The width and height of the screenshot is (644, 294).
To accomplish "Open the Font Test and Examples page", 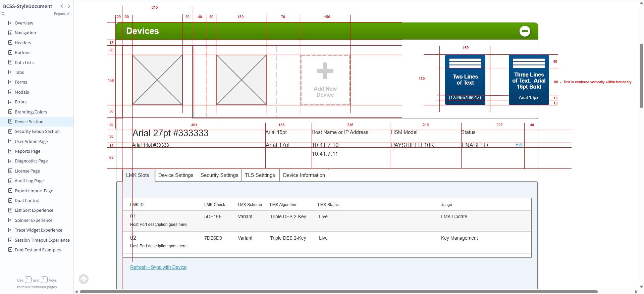I will pos(38,250).
